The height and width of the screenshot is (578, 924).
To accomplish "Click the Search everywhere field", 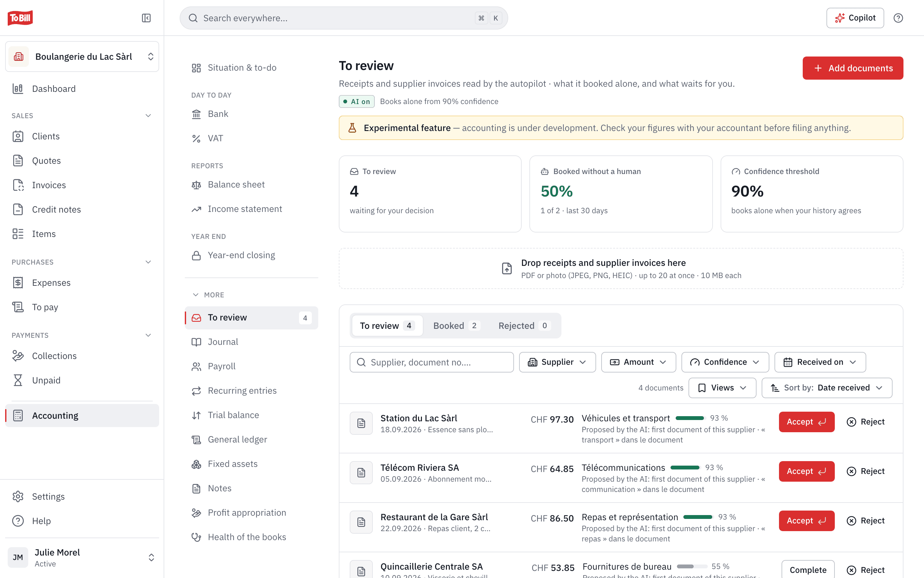I will (344, 18).
